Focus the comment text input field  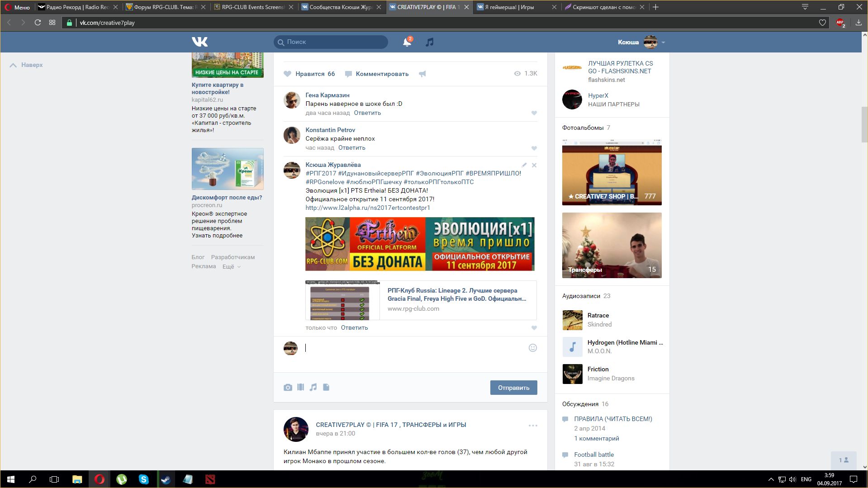[414, 348]
